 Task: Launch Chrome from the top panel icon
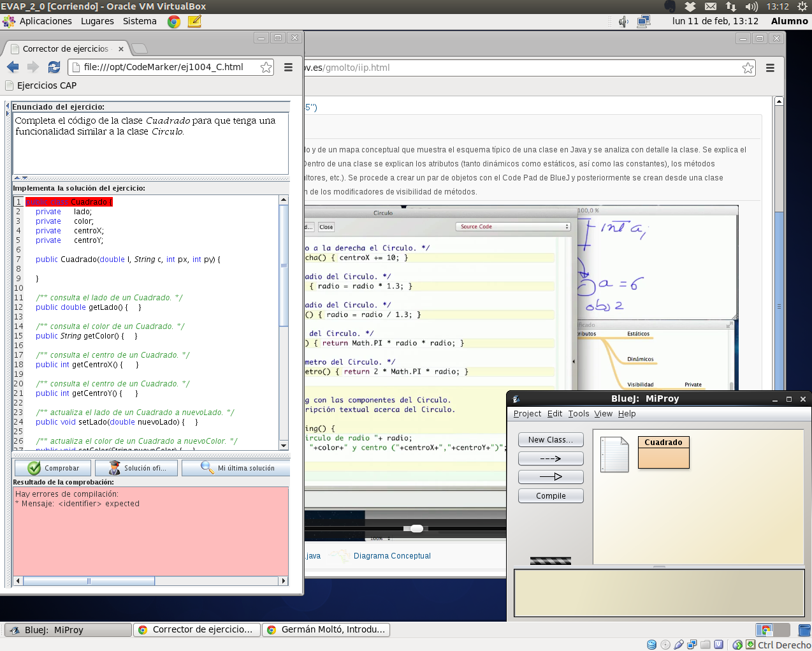pos(174,22)
